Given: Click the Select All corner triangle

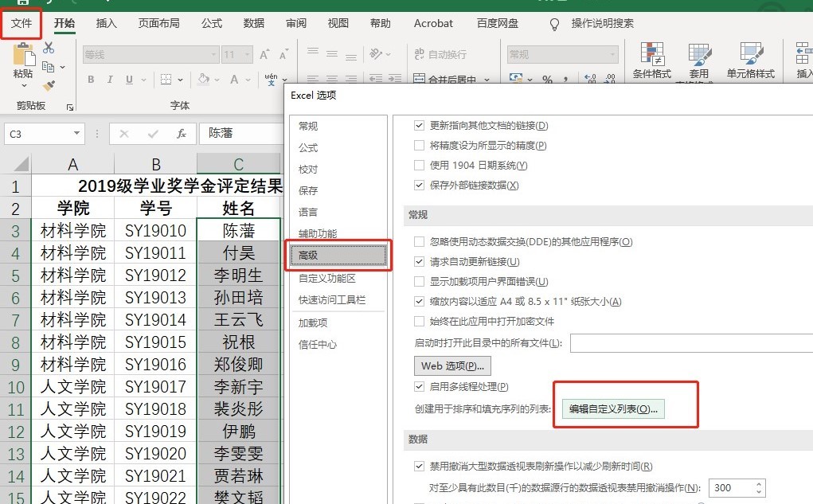Looking at the screenshot, I should [x=21, y=164].
